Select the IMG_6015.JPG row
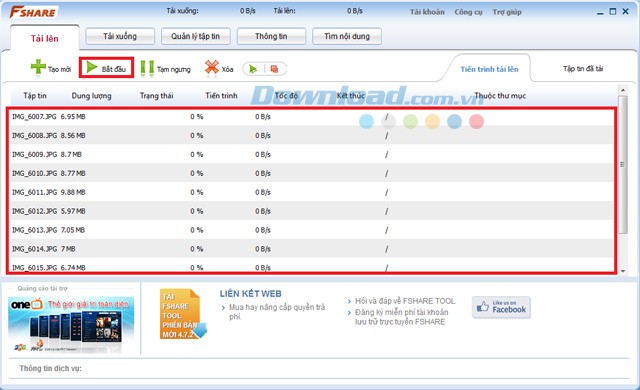The height and width of the screenshot is (390, 640). 311,266
